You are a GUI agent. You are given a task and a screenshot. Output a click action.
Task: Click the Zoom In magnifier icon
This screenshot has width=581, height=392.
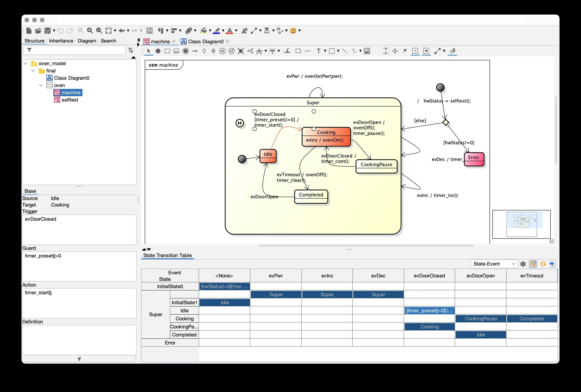pos(90,30)
